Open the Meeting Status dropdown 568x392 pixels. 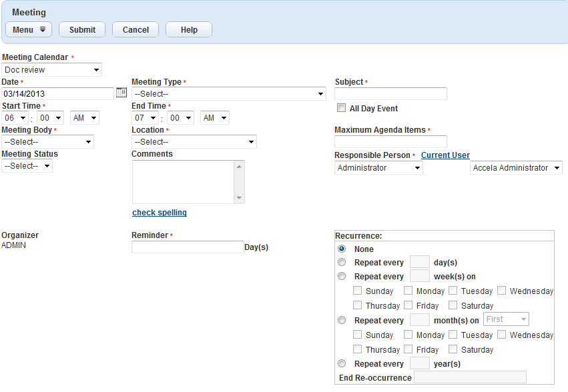[27, 166]
